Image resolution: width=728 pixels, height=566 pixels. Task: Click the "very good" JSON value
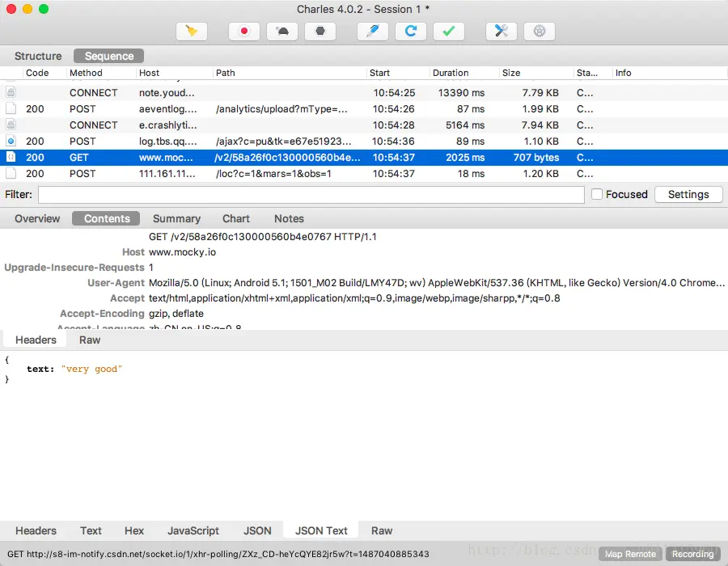coord(91,369)
